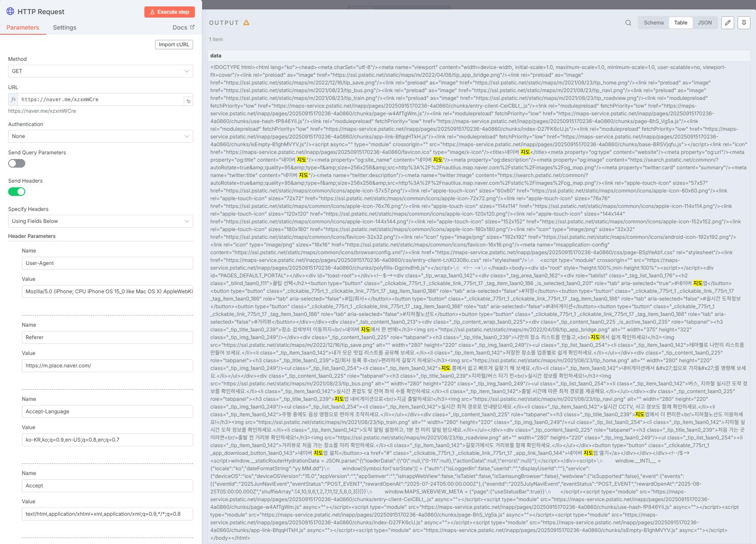Show output as JSON
756x544 pixels.
coord(705,23)
